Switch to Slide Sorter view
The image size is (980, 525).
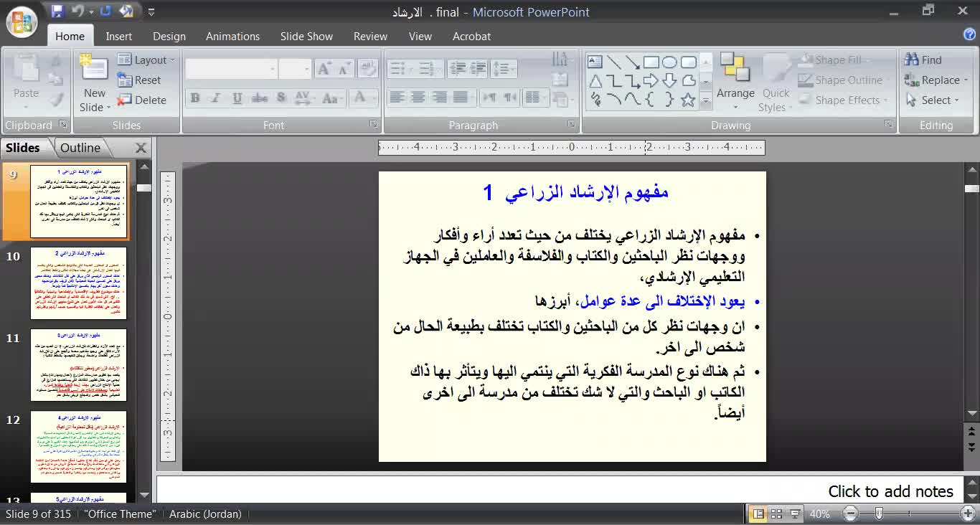click(776, 514)
